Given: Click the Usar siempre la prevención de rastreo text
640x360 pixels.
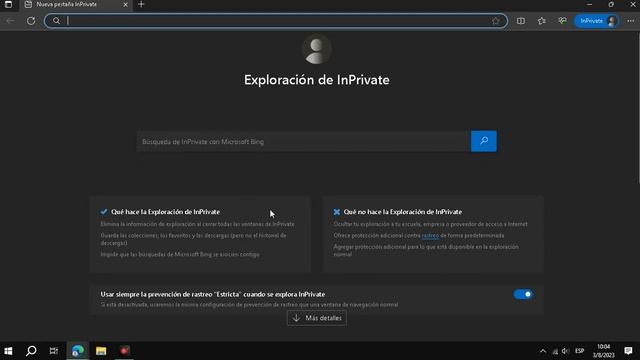Looking at the screenshot, I should pos(213,294).
